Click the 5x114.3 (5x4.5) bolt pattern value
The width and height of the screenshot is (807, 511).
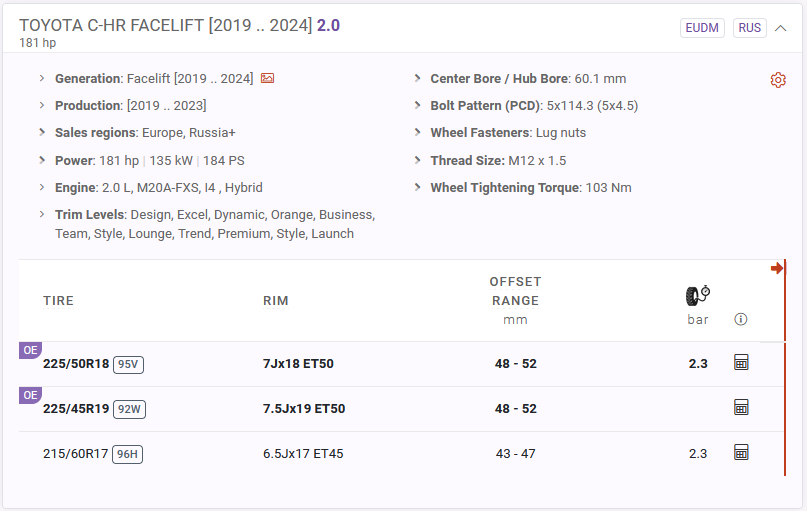[x=592, y=105]
